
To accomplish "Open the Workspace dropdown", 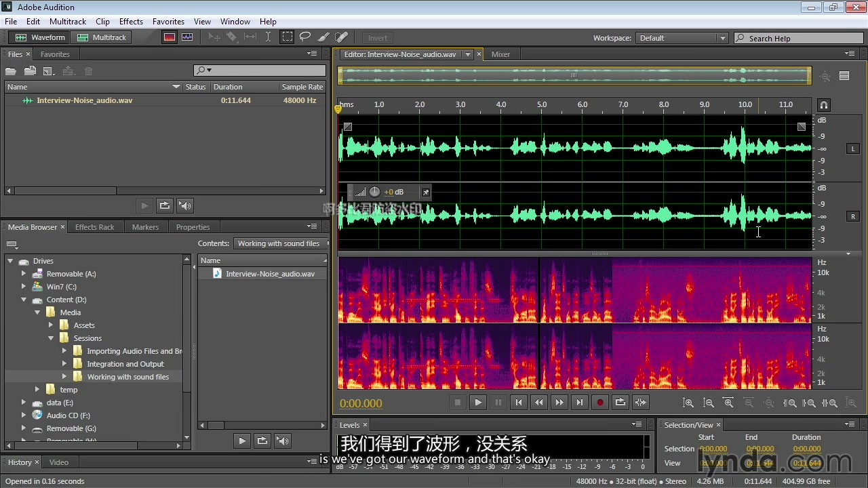I will pos(681,38).
